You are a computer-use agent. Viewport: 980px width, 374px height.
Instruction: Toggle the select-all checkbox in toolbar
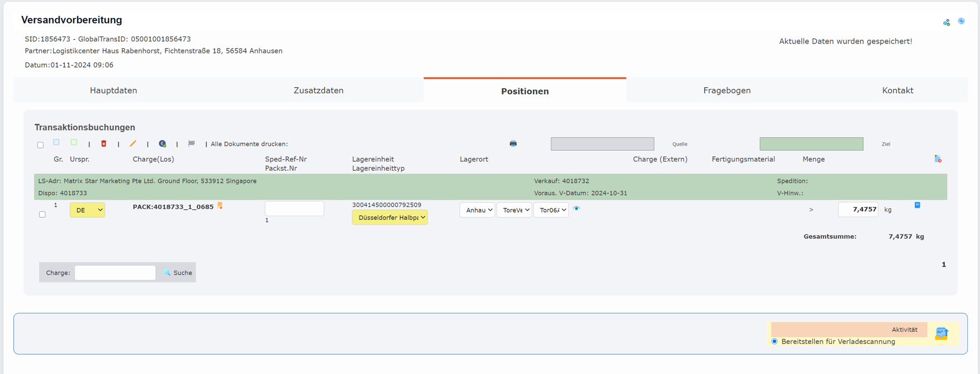coord(40,145)
